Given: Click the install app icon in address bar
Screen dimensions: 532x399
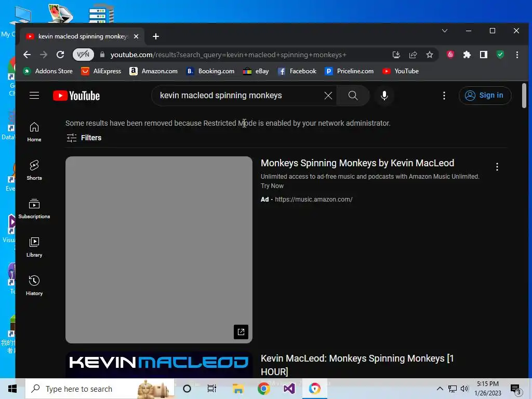Looking at the screenshot, I should coord(396,55).
